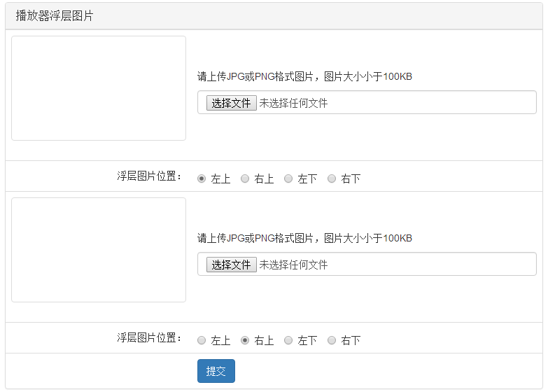
Task: Select 左下 radio in second position row
Action: pyautogui.click(x=288, y=340)
